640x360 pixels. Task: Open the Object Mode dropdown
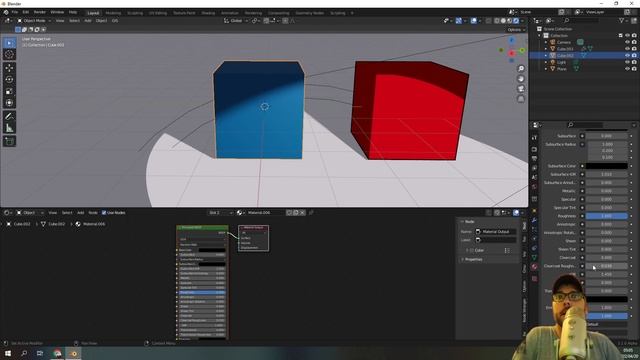click(x=34, y=20)
